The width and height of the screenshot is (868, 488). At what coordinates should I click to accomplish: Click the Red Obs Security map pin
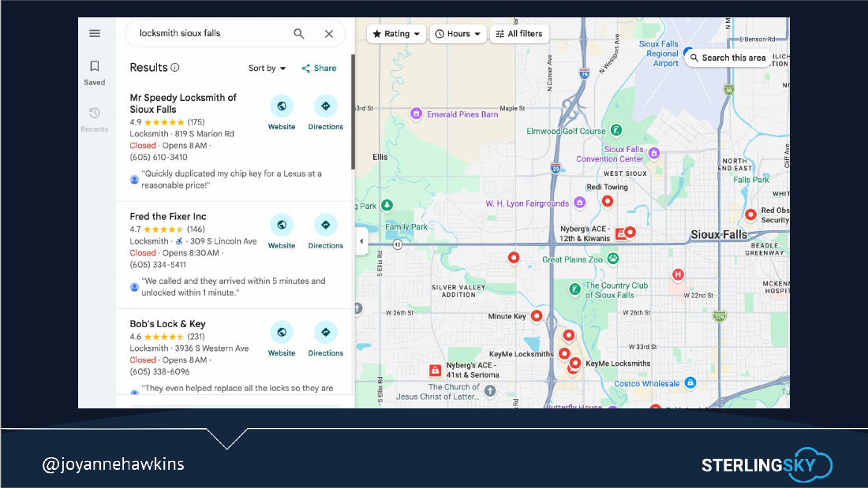click(750, 214)
